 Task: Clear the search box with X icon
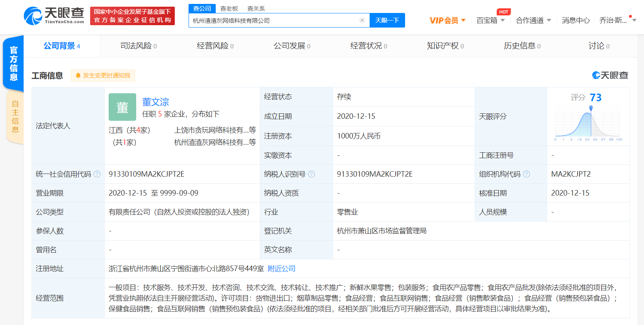pyautogui.click(x=362, y=20)
